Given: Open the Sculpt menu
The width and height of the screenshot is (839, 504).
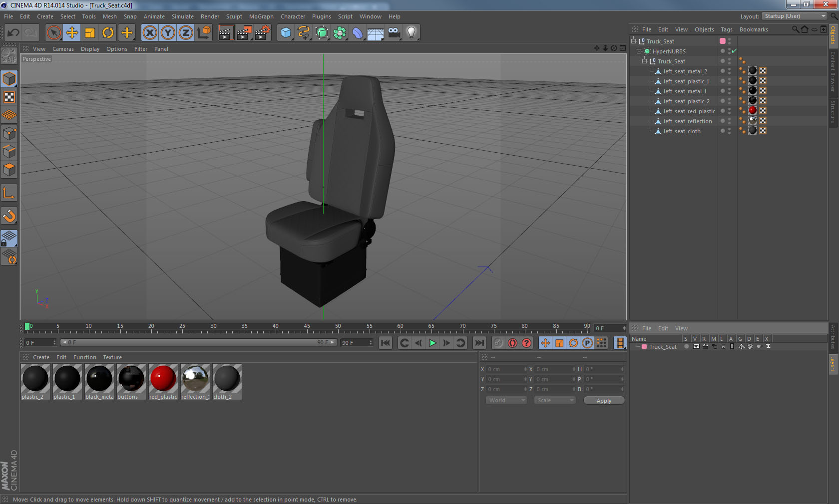Looking at the screenshot, I should pyautogui.click(x=234, y=16).
